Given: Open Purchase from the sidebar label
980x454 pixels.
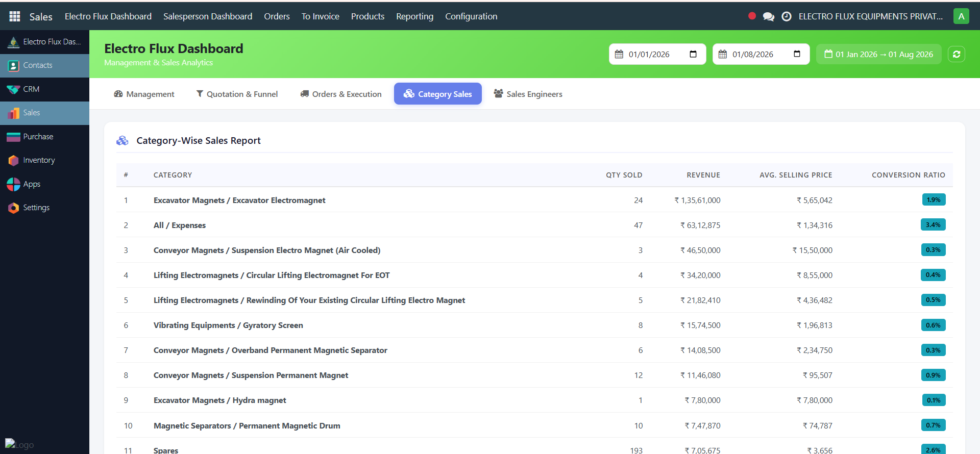Looking at the screenshot, I should (x=38, y=137).
